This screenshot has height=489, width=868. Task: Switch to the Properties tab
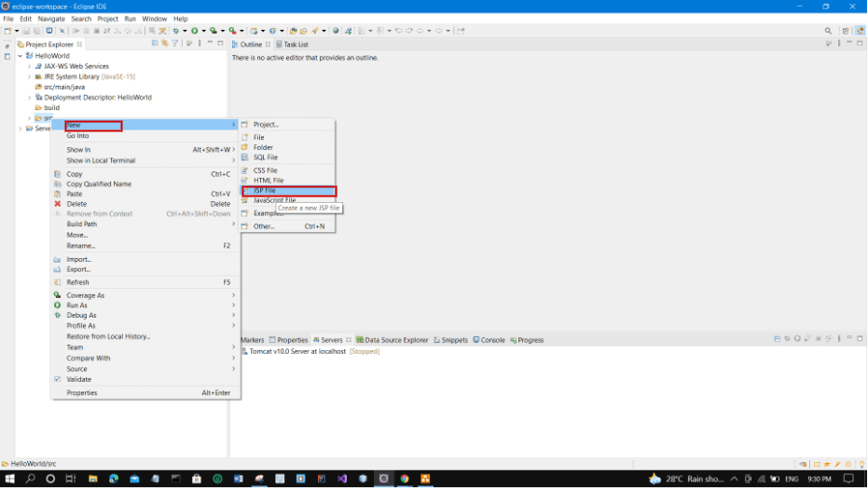[x=288, y=340]
